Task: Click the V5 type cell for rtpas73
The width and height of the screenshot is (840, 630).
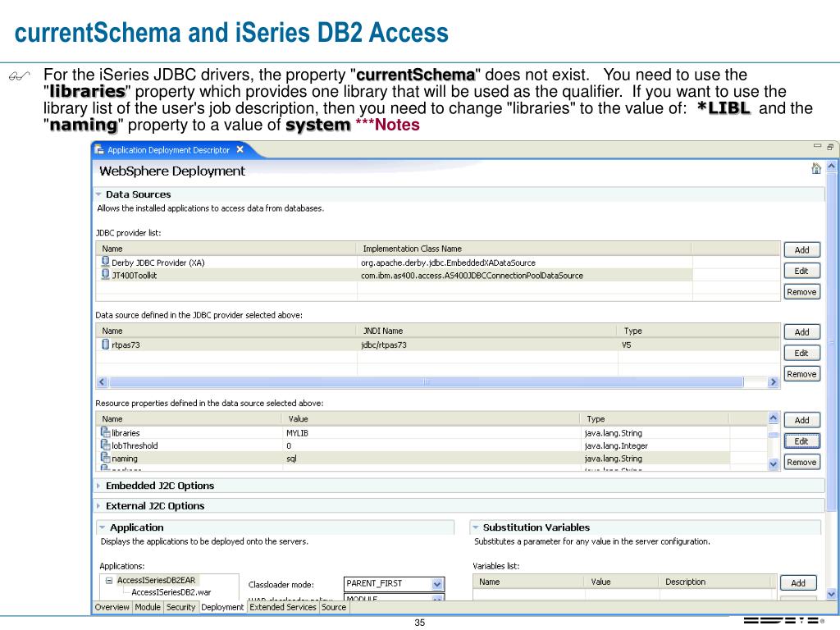Action: coord(626,345)
